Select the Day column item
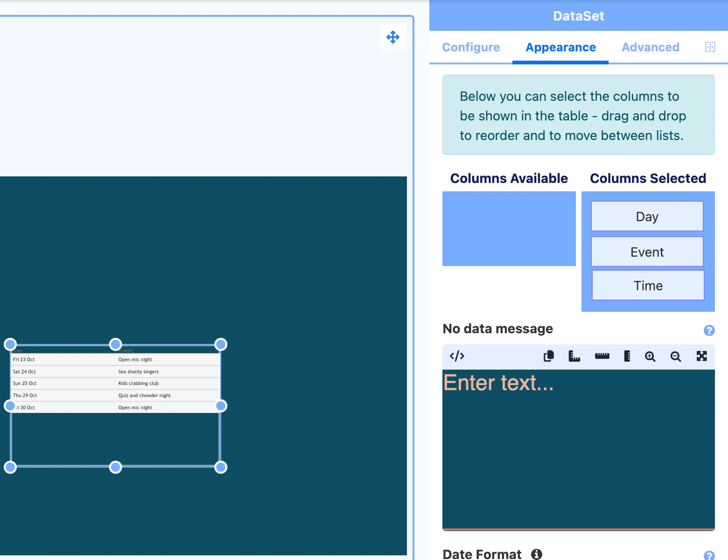 coord(647,217)
